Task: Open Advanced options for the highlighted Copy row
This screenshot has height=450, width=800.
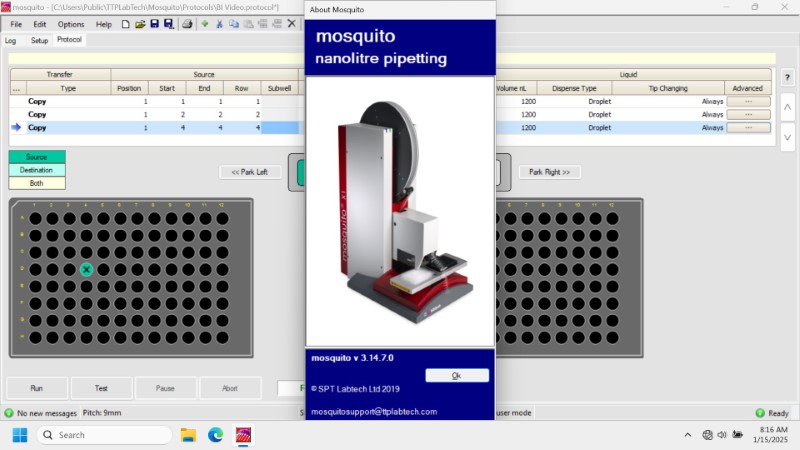Action: point(748,128)
